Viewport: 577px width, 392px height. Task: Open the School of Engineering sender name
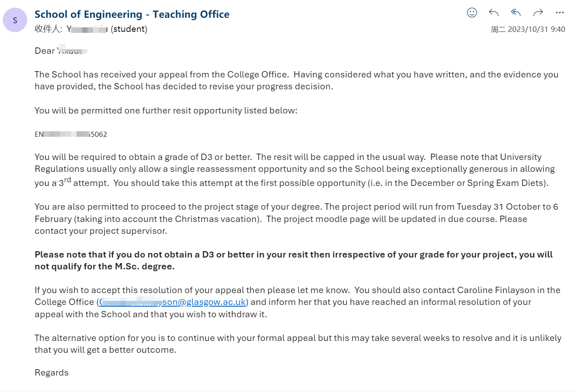[132, 14]
